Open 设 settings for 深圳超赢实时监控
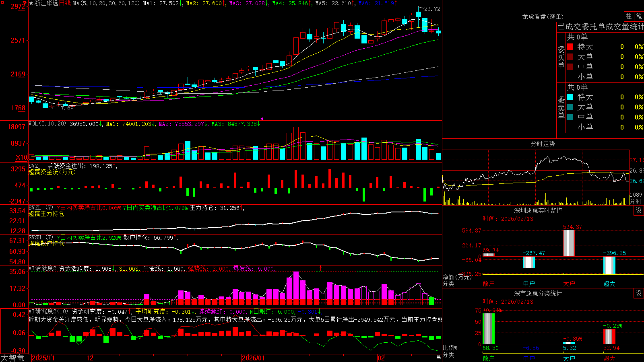The height and width of the screenshot is (362, 644). tap(639, 210)
